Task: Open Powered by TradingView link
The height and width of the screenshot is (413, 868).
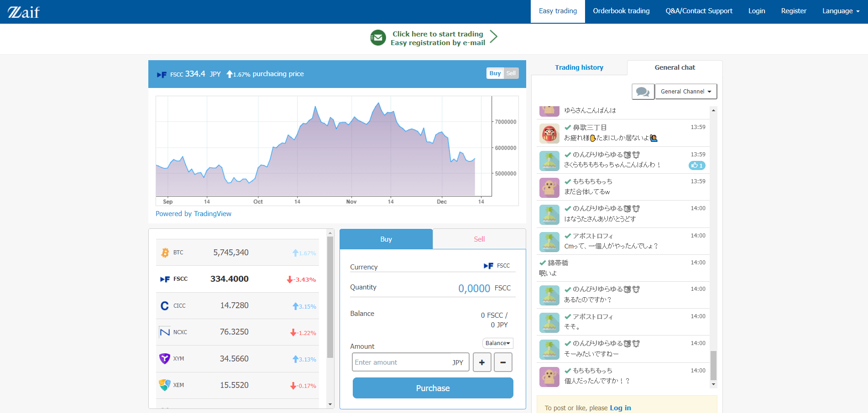Action: click(193, 214)
